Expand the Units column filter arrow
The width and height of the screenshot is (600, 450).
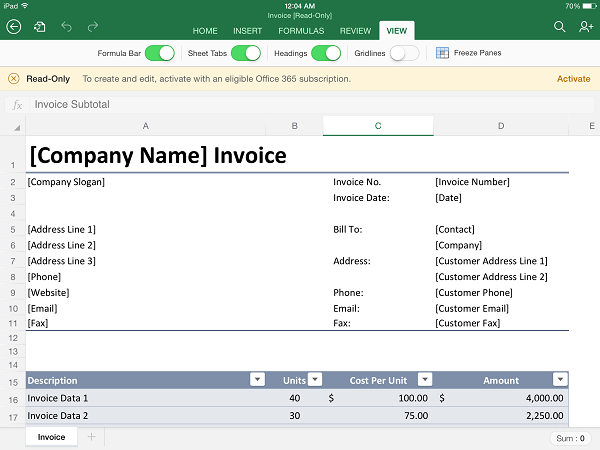(x=315, y=380)
